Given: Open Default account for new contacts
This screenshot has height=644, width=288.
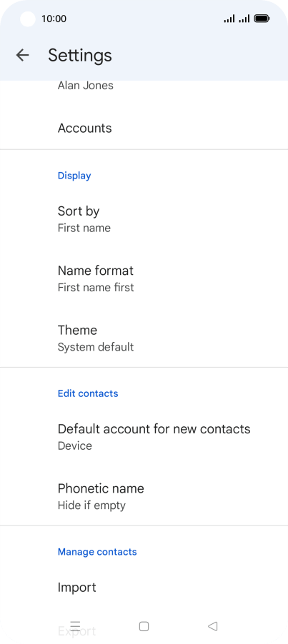Looking at the screenshot, I should coord(144,436).
